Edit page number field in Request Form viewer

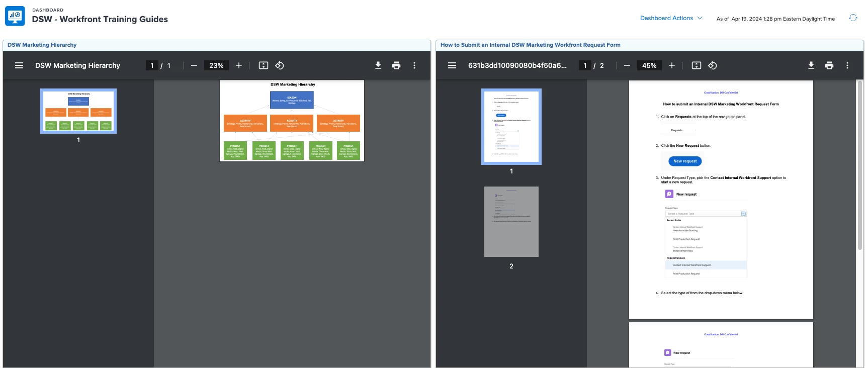tap(585, 65)
